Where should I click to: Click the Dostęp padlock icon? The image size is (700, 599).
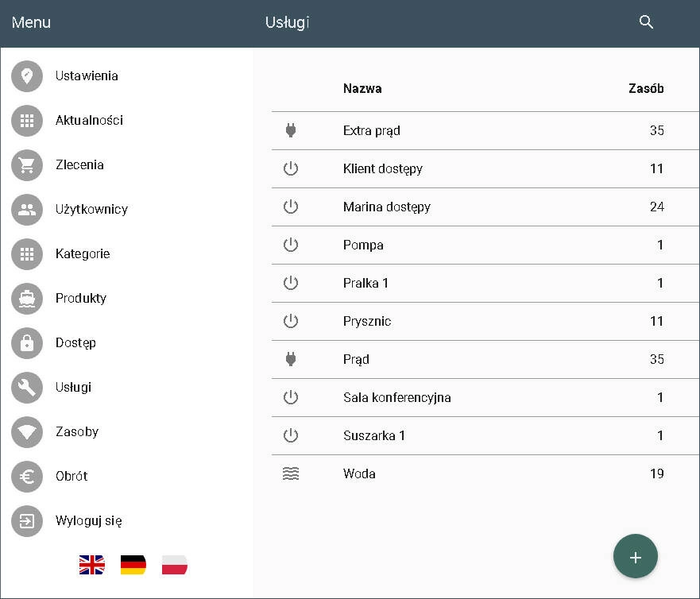click(27, 343)
